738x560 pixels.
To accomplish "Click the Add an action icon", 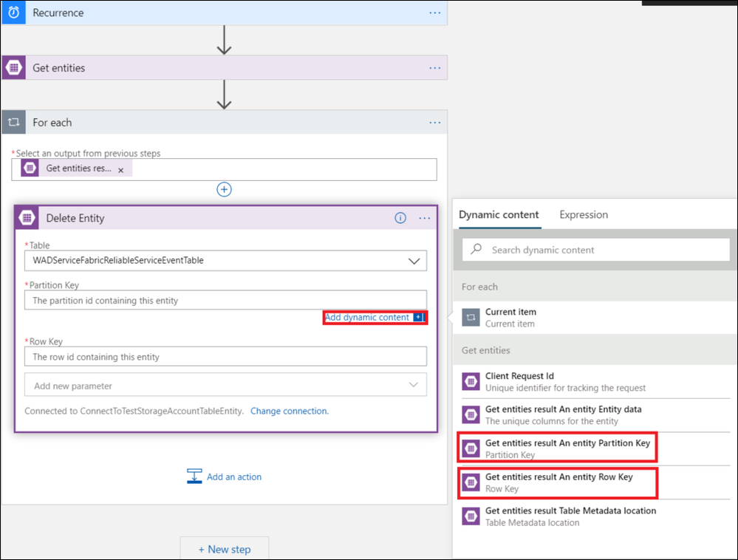I will point(194,477).
